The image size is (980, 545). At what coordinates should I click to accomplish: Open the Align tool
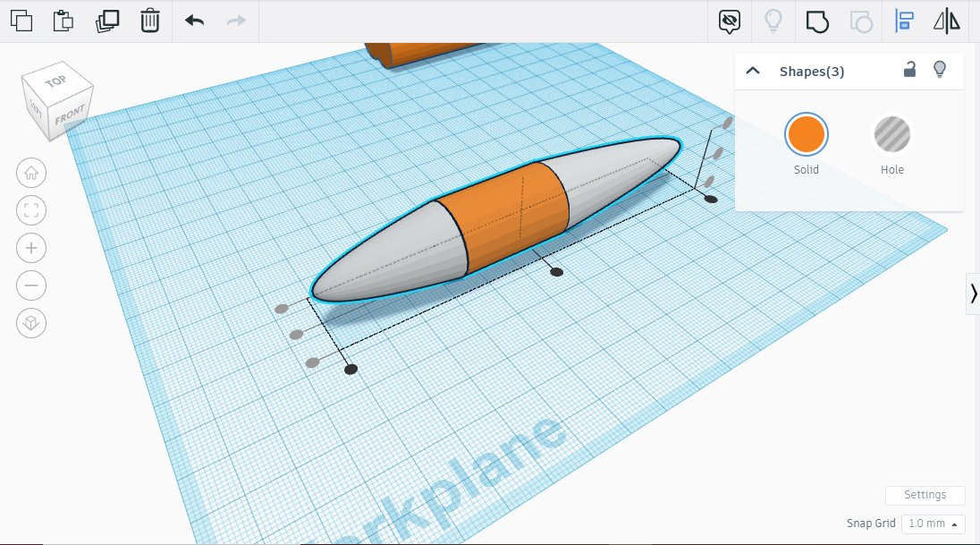pyautogui.click(x=904, y=21)
